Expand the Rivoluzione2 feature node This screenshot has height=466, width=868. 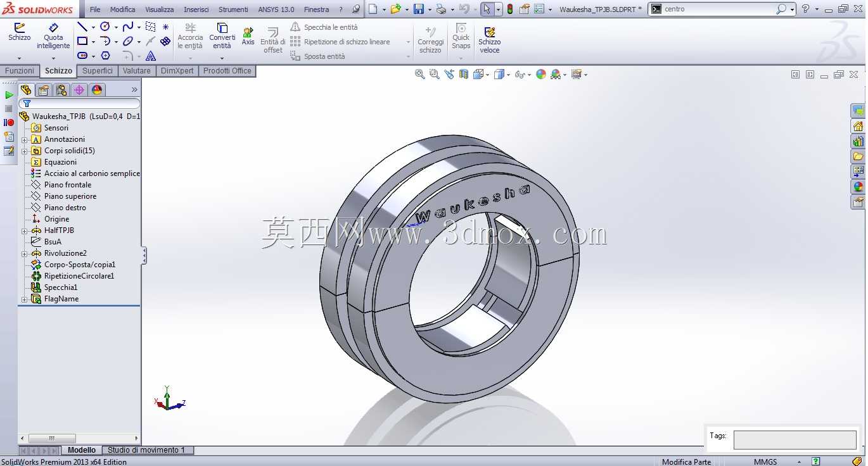click(x=24, y=253)
